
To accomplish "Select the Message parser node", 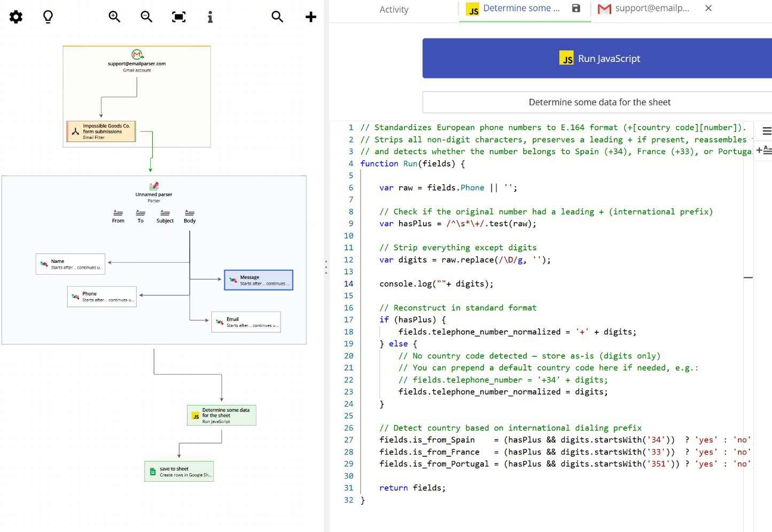I will [x=259, y=279].
